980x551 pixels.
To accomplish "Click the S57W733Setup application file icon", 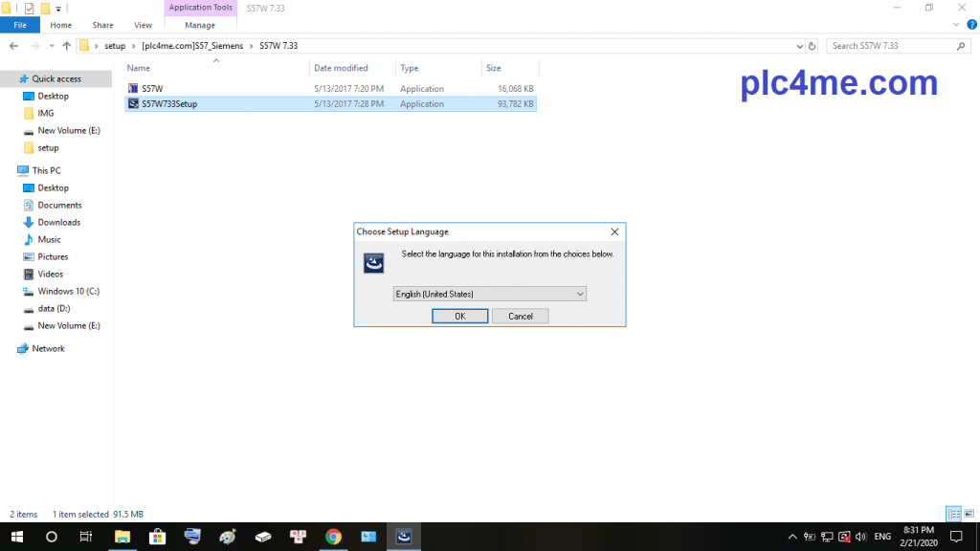I will pyautogui.click(x=133, y=104).
